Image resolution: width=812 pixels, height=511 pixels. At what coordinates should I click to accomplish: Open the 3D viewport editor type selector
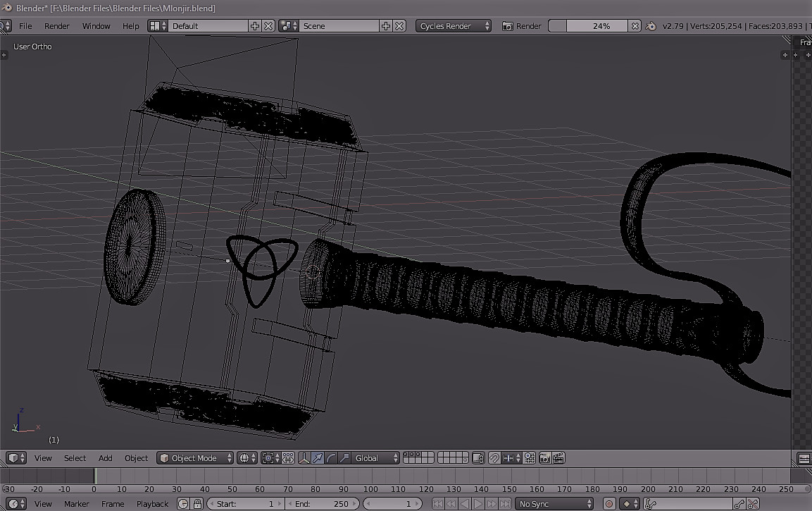pyautogui.click(x=15, y=458)
